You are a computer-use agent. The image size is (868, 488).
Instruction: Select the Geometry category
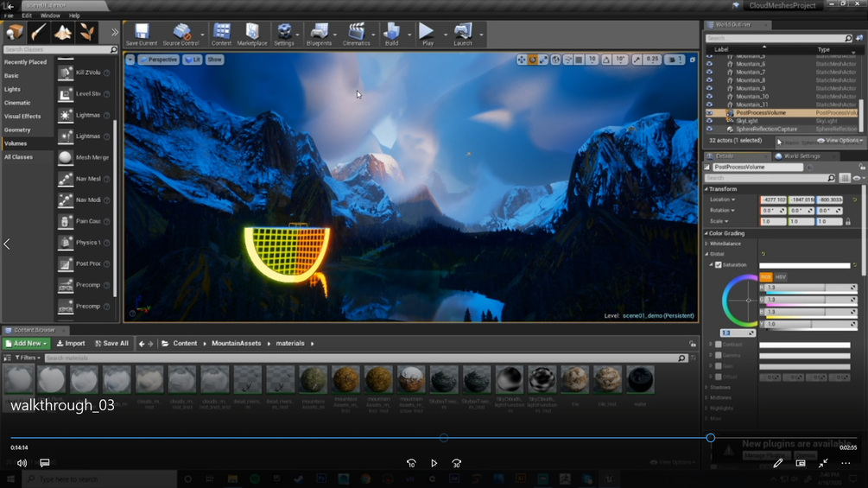(x=17, y=130)
